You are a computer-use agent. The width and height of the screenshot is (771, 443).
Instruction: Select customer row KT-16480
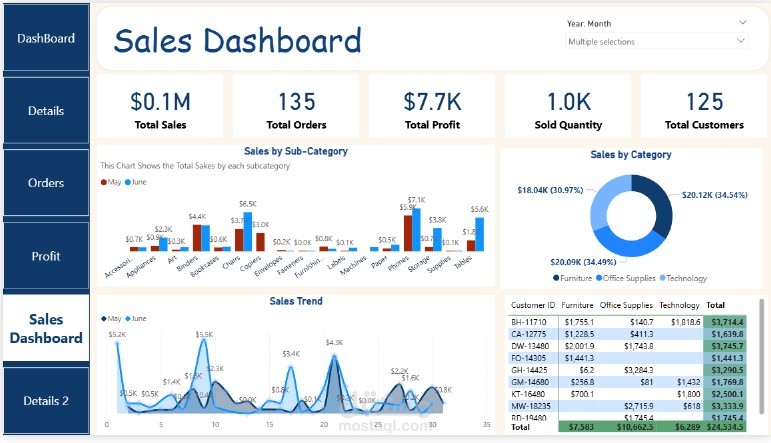point(627,394)
